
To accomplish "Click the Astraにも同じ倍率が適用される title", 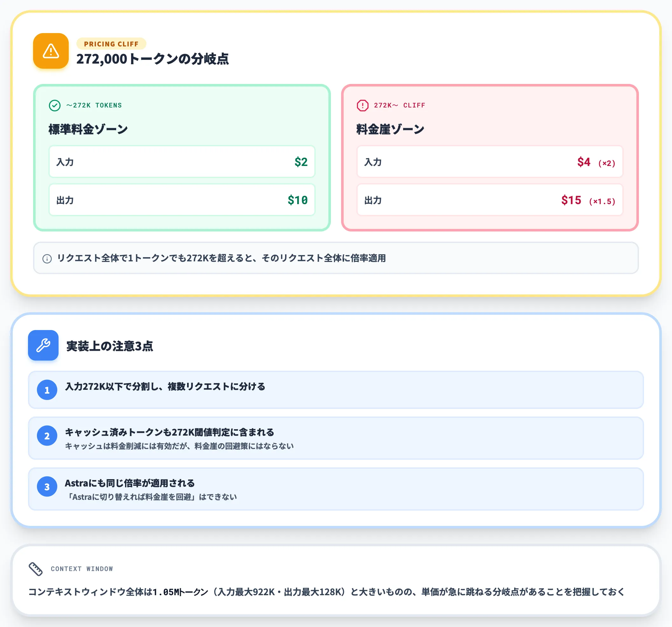I will (x=130, y=483).
